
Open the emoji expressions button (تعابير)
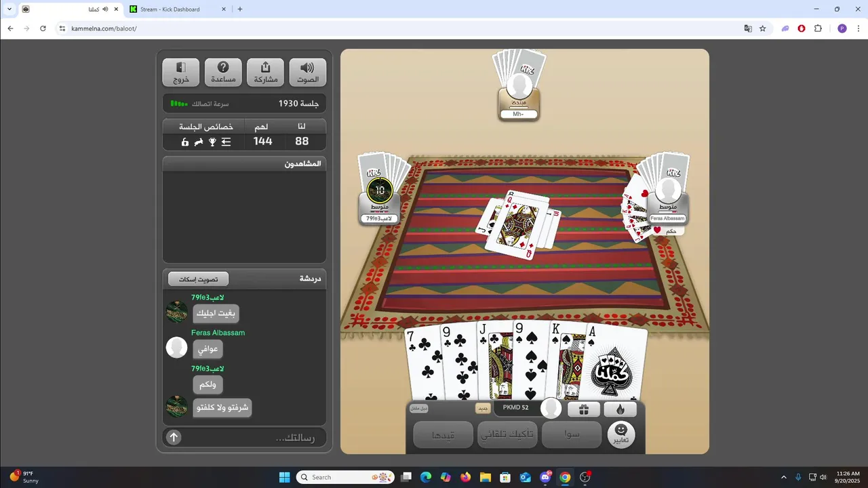(x=621, y=434)
